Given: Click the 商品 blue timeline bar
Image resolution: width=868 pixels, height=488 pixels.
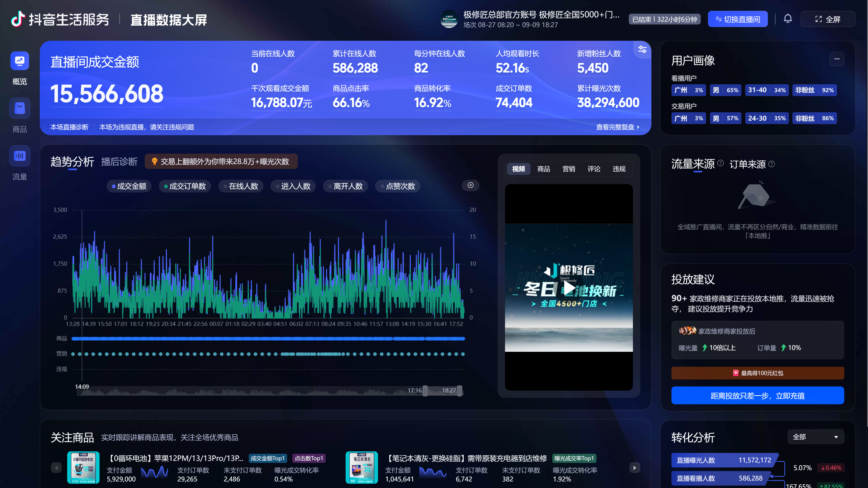Looking at the screenshot, I should [268, 338].
